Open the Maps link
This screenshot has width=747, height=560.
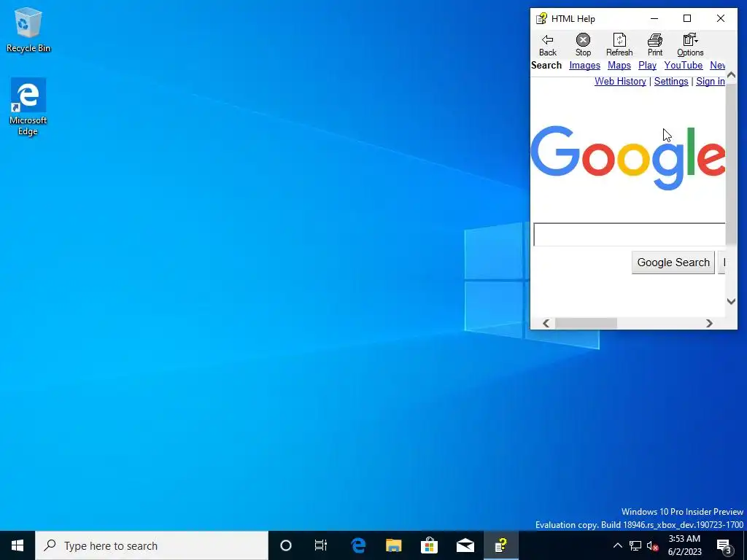pyautogui.click(x=619, y=65)
